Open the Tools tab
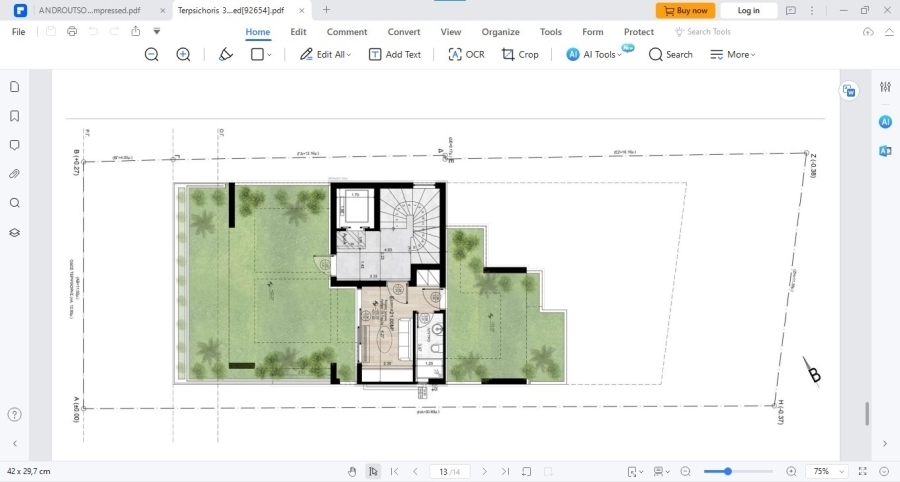Screen dimensions: 900x482 point(550,32)
